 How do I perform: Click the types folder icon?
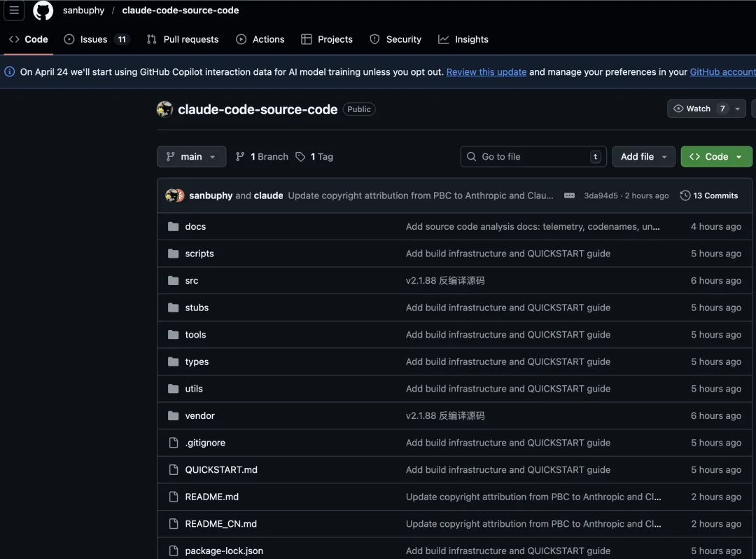click(173, 361)
